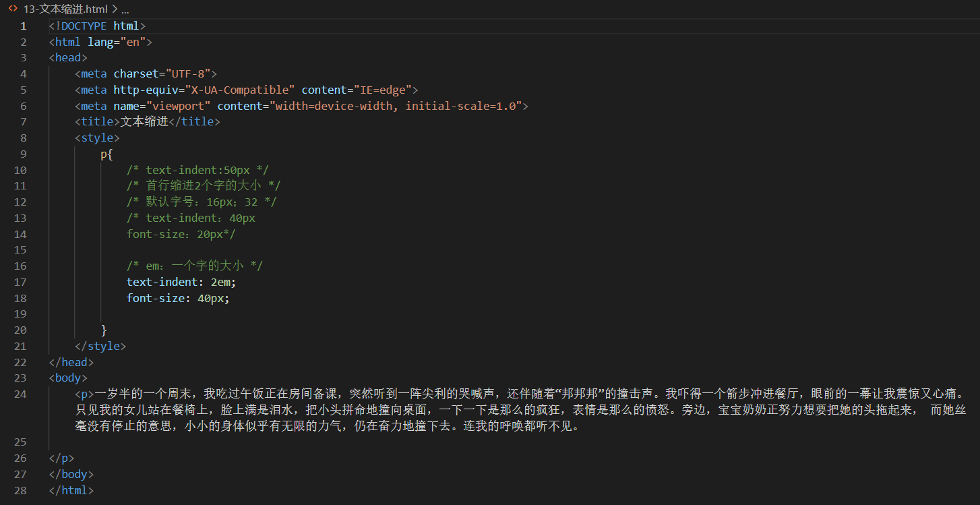Open the 13-文本缩进.html breadcrumb item

click(x=65, y=9)
